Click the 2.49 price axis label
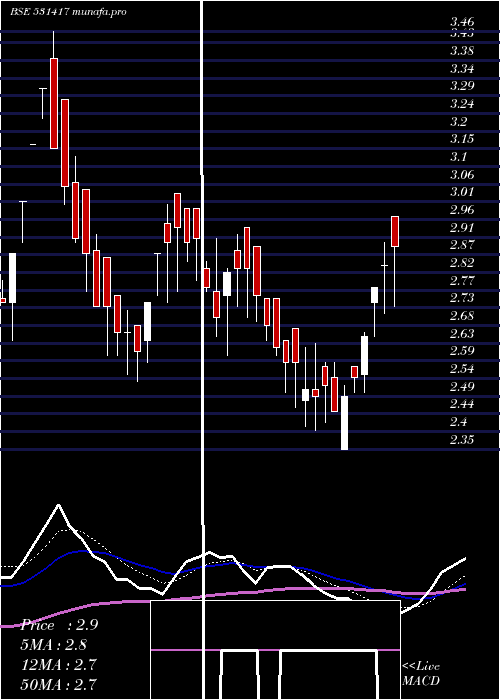Image resolution: width=500 pixels, height=700 pixels. tap(462, 386)
